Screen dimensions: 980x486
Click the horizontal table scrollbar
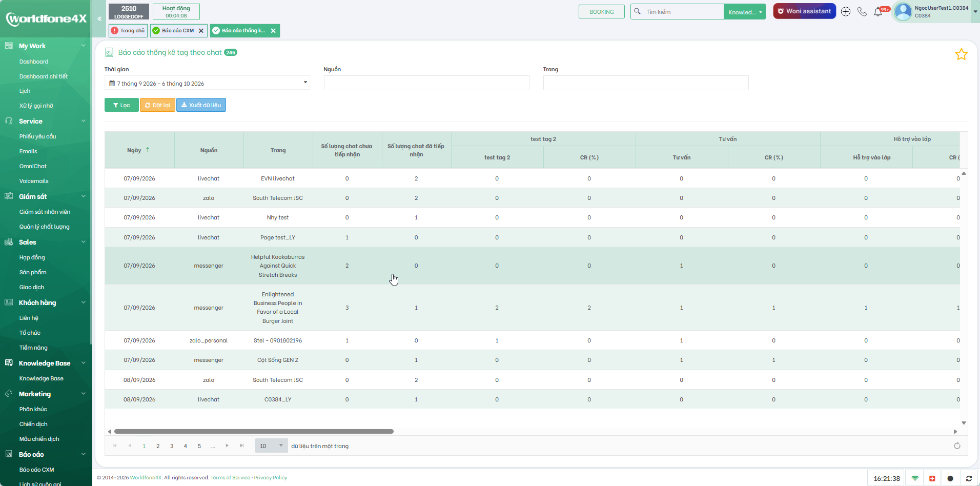254,432
